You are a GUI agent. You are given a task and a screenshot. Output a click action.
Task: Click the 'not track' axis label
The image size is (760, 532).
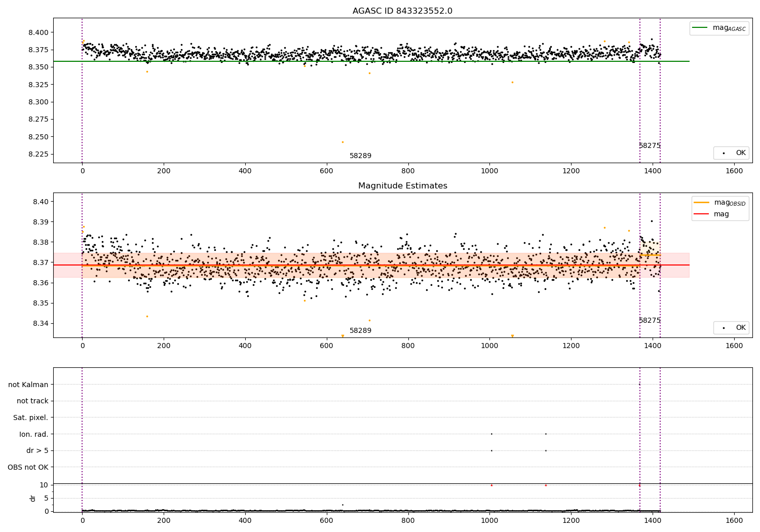point(32,401)
